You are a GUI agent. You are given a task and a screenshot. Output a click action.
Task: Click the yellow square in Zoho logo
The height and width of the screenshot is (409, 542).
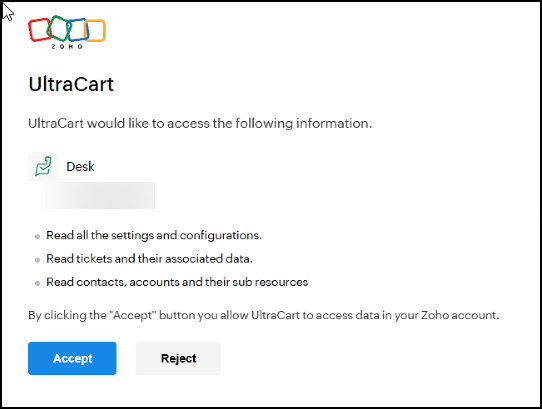coord(96,31)
